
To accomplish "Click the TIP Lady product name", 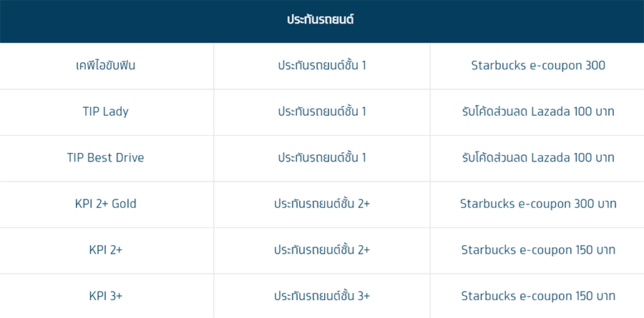I will [106, 111].
